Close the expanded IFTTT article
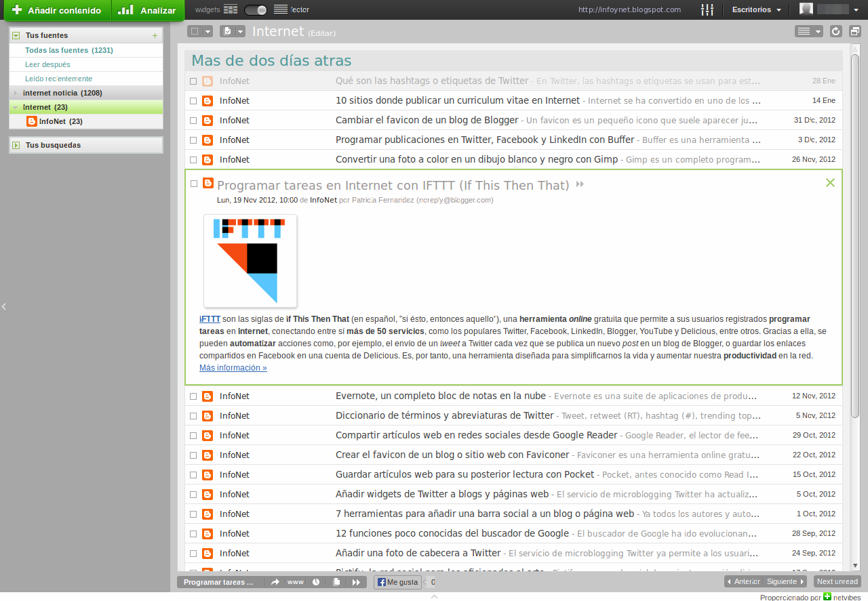Image resolution: width=868 pixels, height=601 pixels. tap(830, 183)
